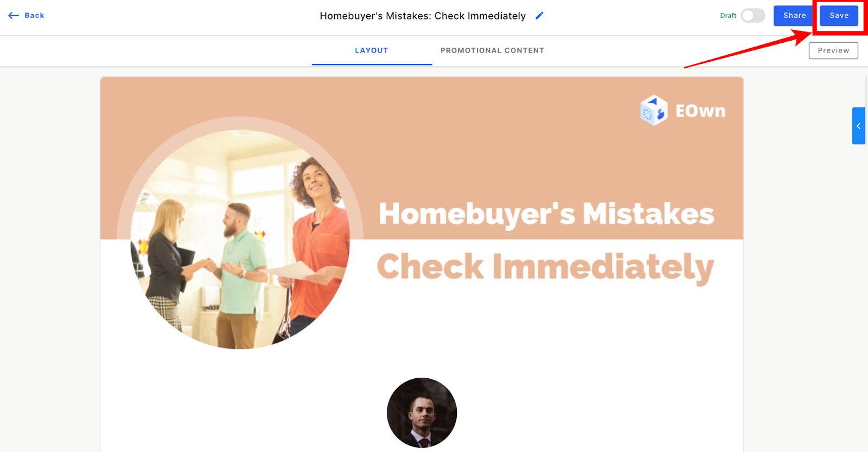Click the EOwn brand name text
This screenshot has width=868, height=452.
click(700, 111)
